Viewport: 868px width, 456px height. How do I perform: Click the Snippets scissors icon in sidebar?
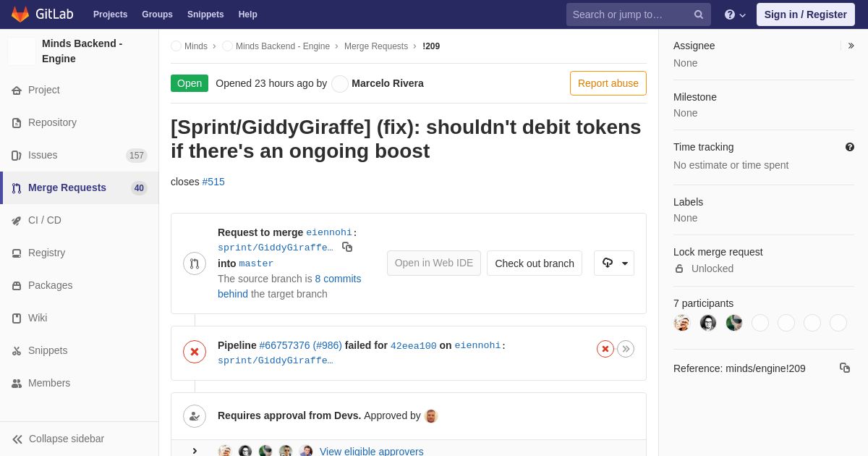click(x=17, y=351)
